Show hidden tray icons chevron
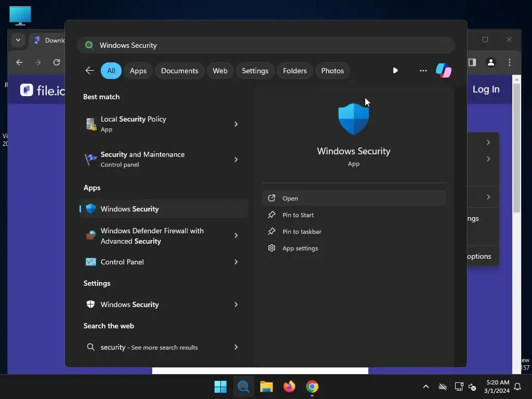 click(x=426, y=387)
